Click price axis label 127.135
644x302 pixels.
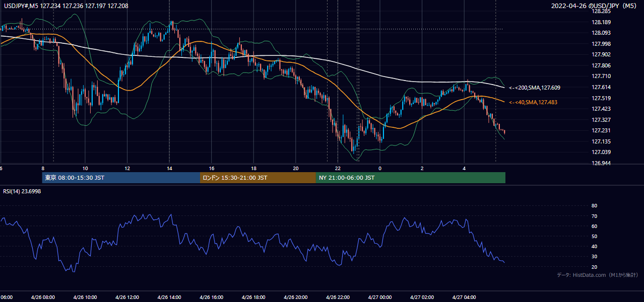tap(601, 141)
